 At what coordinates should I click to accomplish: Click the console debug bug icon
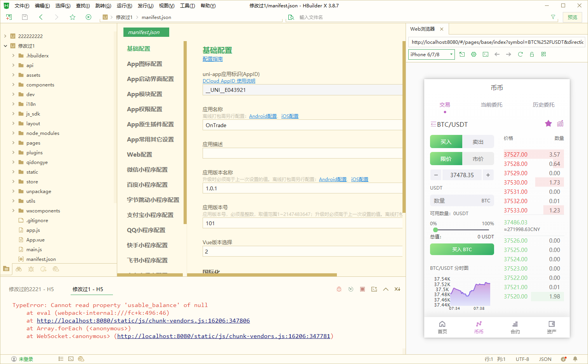point(339,289)
